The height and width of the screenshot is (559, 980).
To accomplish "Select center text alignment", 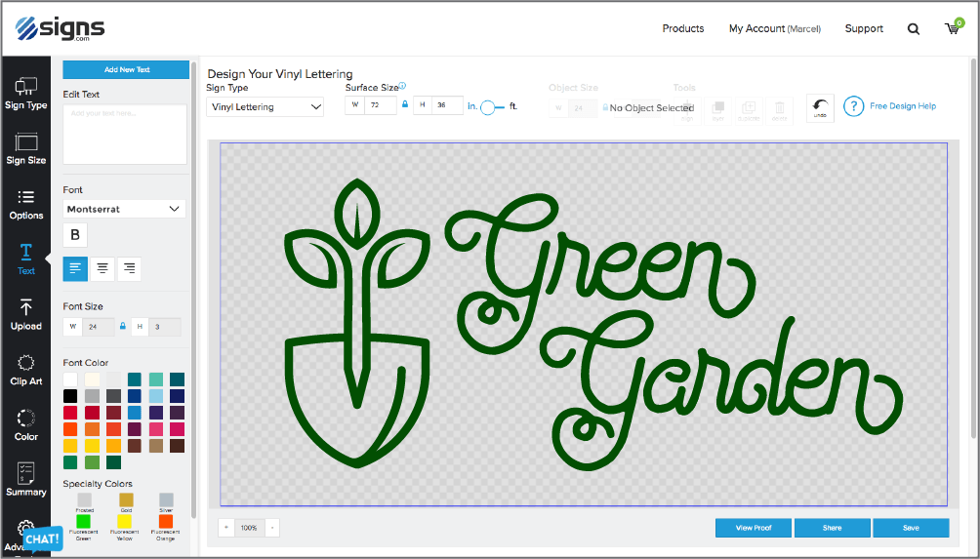I will pos(102,269).
